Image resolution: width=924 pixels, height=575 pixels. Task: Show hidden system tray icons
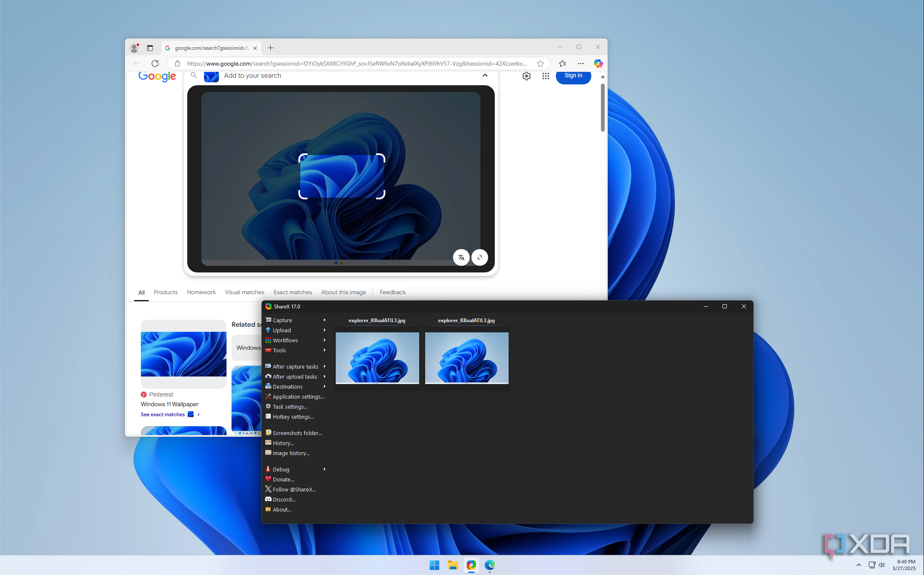point(859,565)
